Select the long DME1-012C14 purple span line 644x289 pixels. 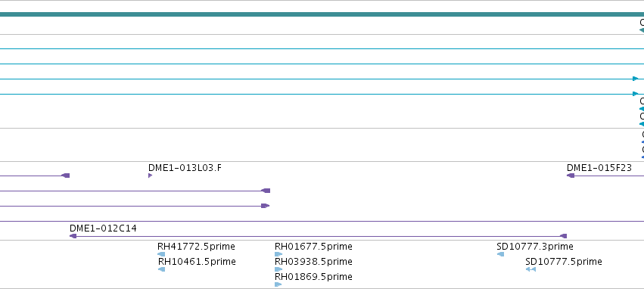pyautogui.click(x=319, y=236)
